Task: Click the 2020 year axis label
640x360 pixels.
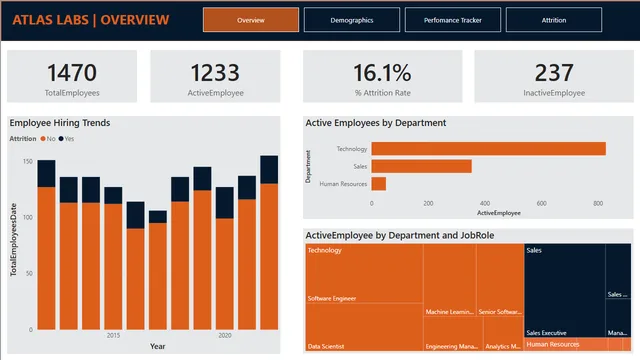Action: click(224, 335)
